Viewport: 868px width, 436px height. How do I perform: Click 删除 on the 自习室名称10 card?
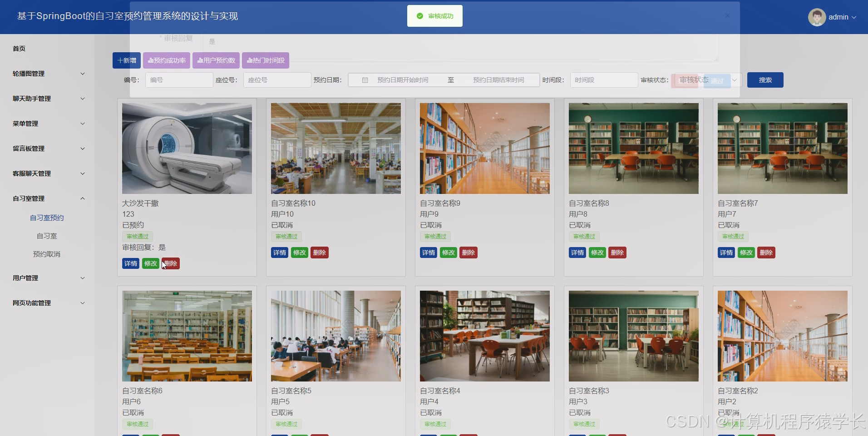[320, 253]
